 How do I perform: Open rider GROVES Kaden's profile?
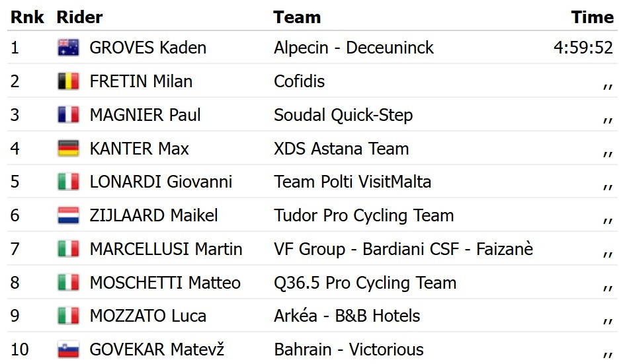(147, 48)
